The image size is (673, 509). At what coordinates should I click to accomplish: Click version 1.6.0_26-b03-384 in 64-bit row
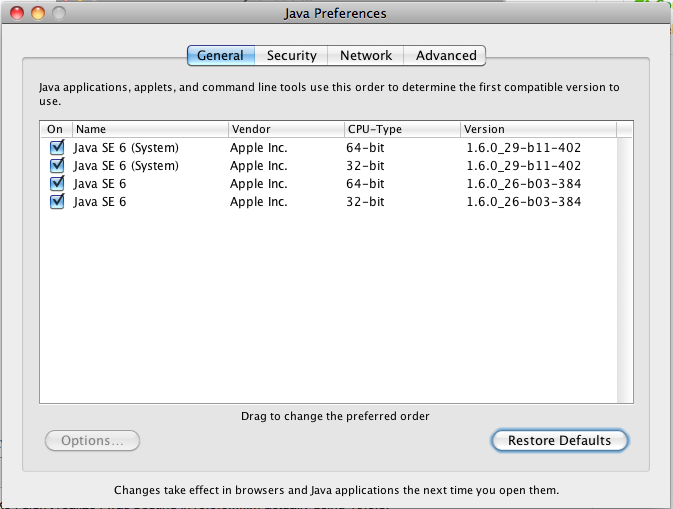[524, 184]
